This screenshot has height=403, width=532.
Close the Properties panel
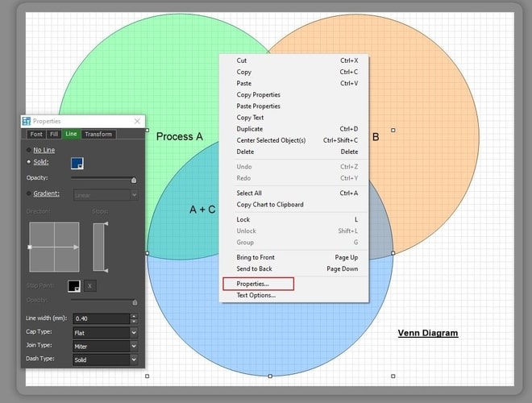click(x=137, y=121)
